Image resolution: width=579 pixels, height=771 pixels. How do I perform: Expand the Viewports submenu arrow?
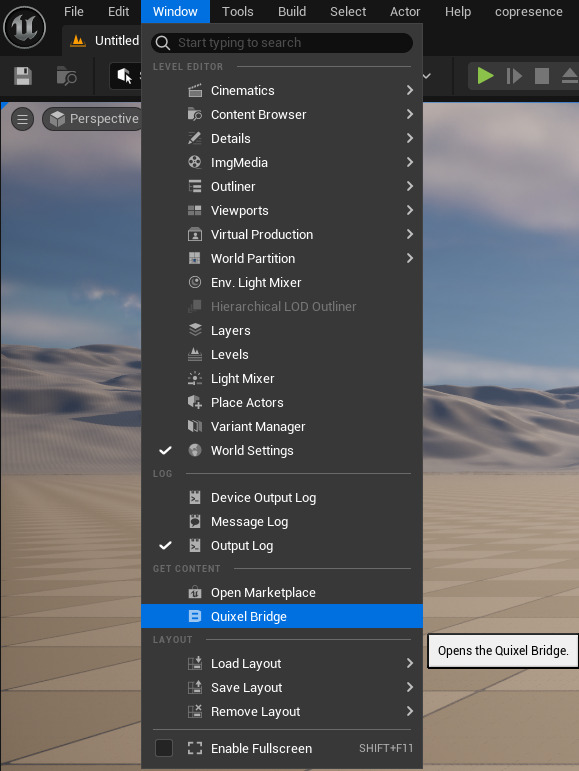tap(409, 210)
